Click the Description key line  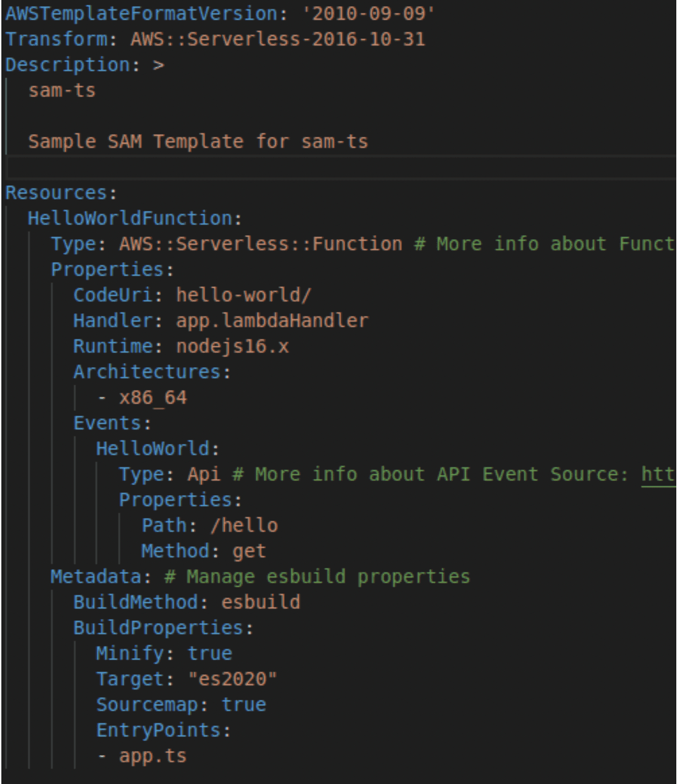(x=84, y=65)
